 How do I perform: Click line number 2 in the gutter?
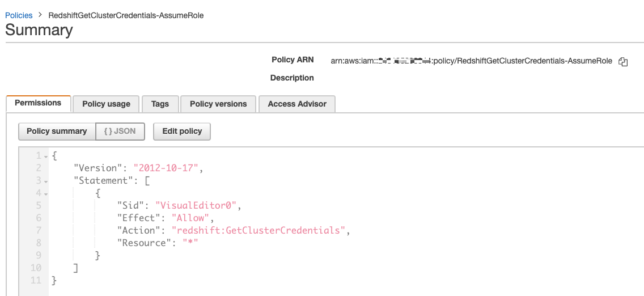[39, 168]
